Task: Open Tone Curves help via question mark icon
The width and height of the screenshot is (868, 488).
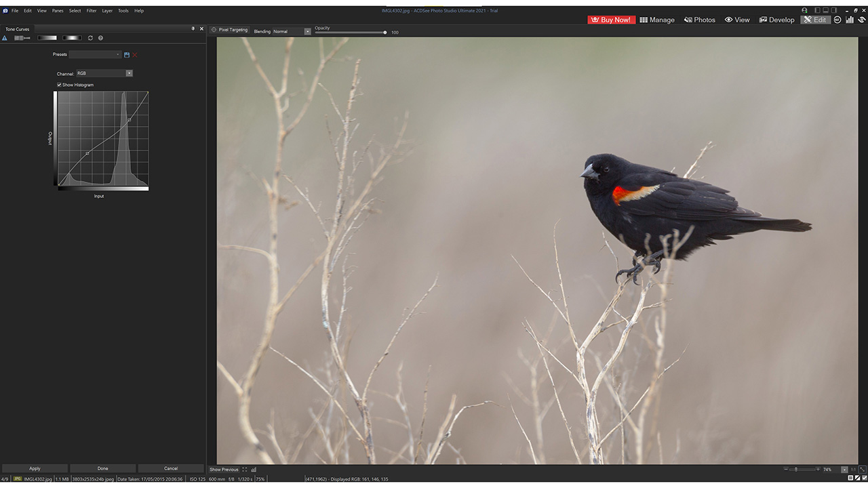Action: point(100,38)
